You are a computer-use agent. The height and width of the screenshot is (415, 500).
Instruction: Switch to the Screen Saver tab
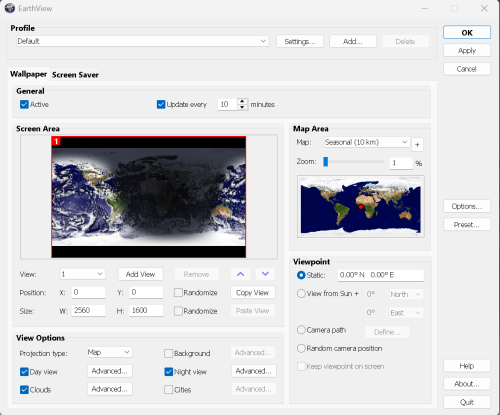pyautogui.click(x=75, y=75)
